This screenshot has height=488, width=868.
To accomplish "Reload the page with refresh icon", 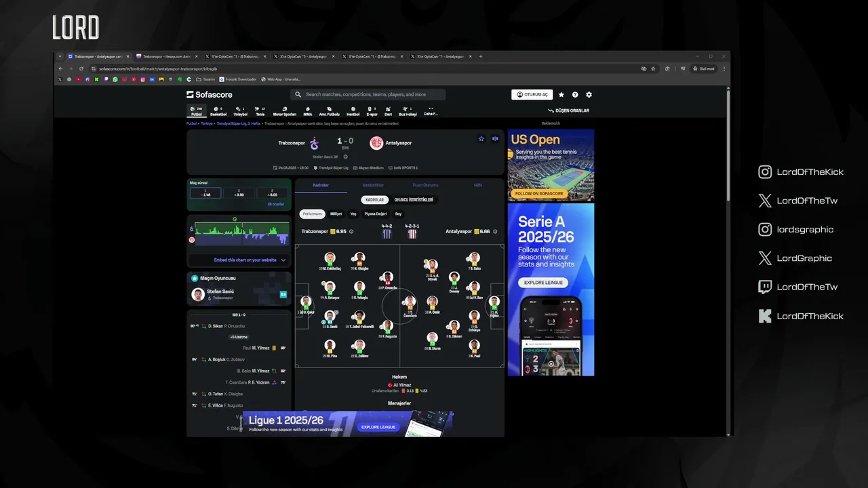I will (x=81, y=68).
